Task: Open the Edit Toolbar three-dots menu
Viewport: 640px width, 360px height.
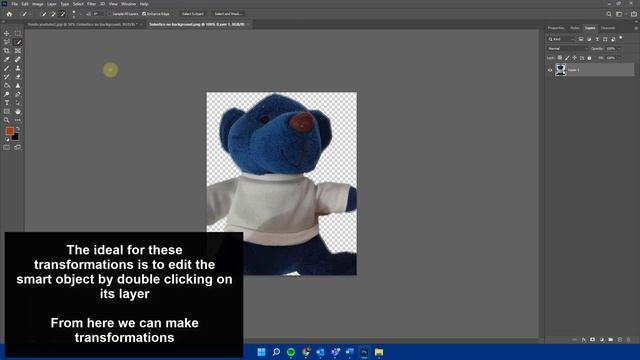Action: [18, 120]
